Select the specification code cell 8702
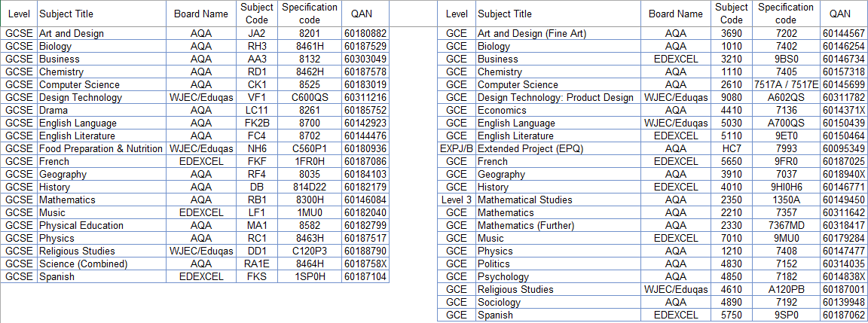 [x=310, y=136]
